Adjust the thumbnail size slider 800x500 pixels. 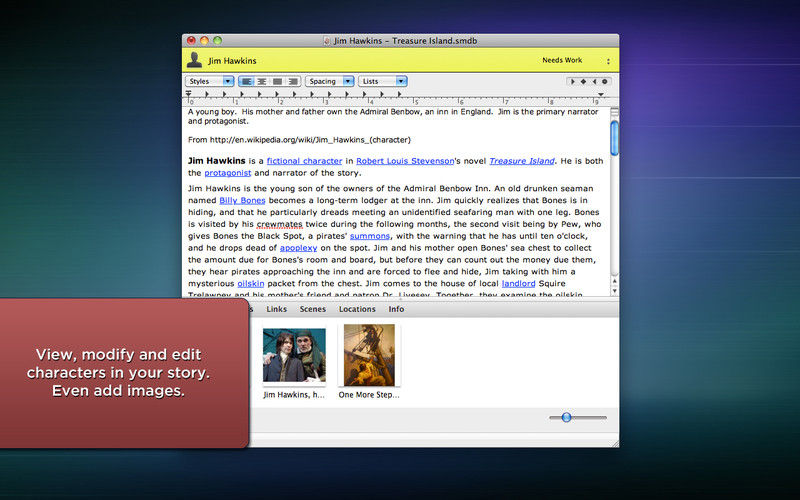point(566,417)
